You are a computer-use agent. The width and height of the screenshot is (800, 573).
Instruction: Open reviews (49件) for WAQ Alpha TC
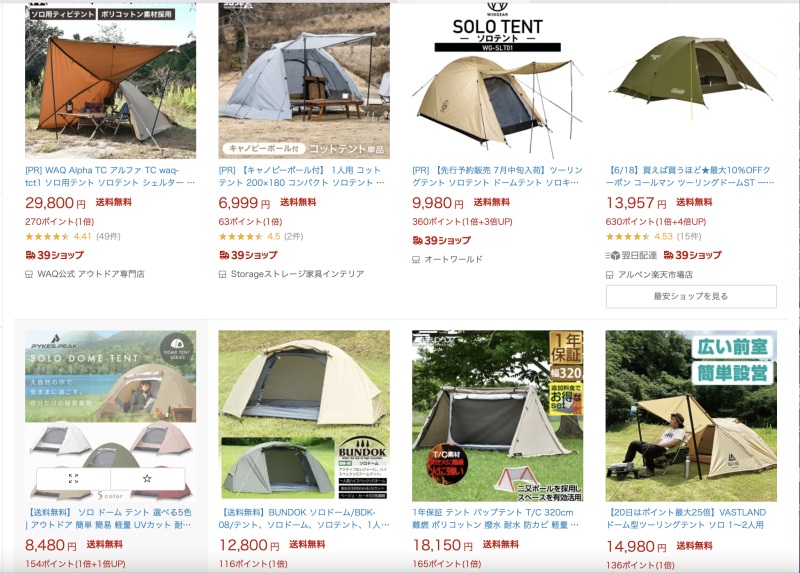click(109, 236)
